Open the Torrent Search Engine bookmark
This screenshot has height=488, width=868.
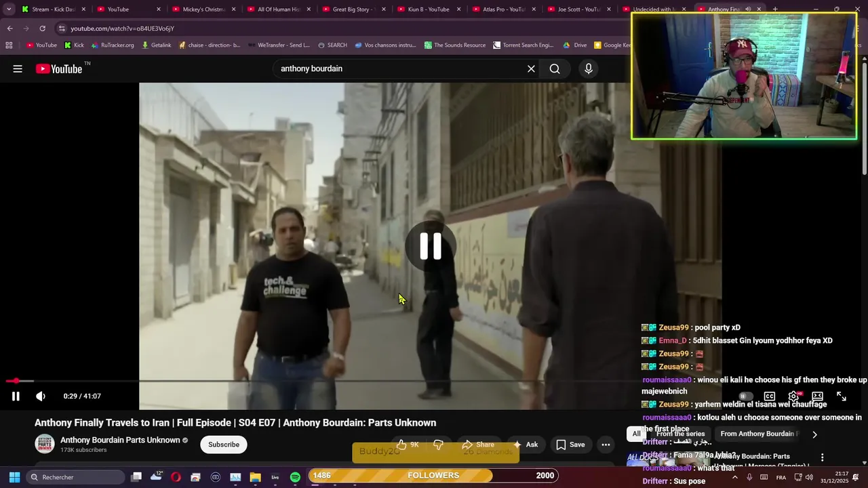[524, 45]
